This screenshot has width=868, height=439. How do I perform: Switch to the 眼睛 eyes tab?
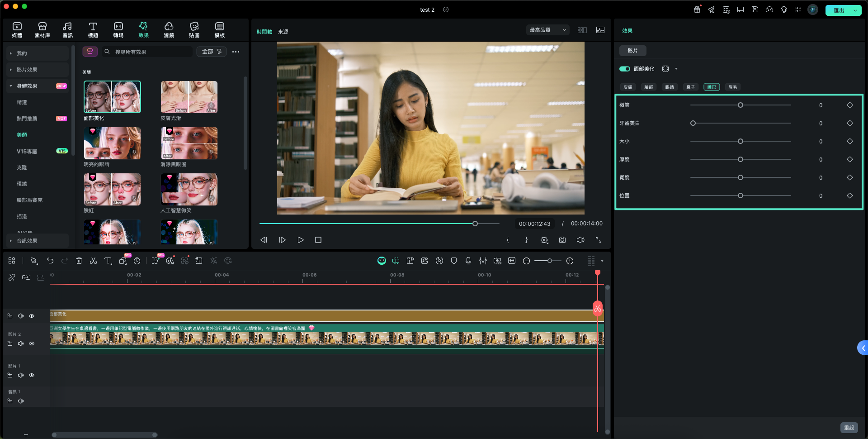[x=670, y=87]
